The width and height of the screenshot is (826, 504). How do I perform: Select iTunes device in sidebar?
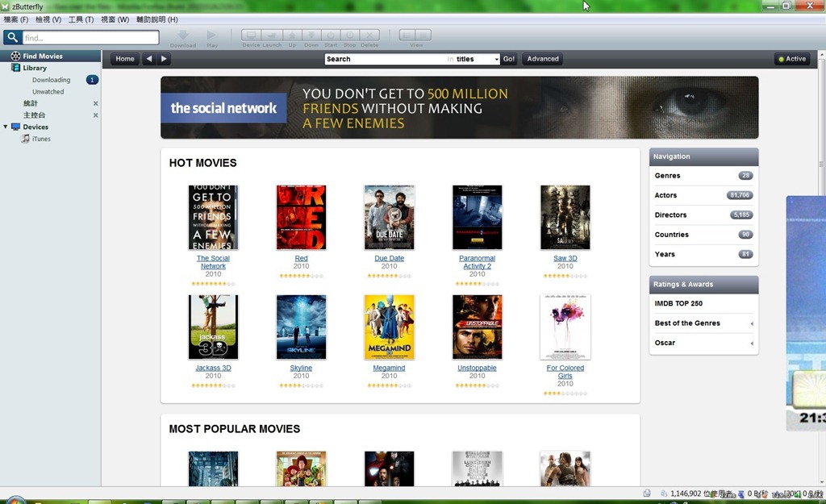[x=41, y=139]
